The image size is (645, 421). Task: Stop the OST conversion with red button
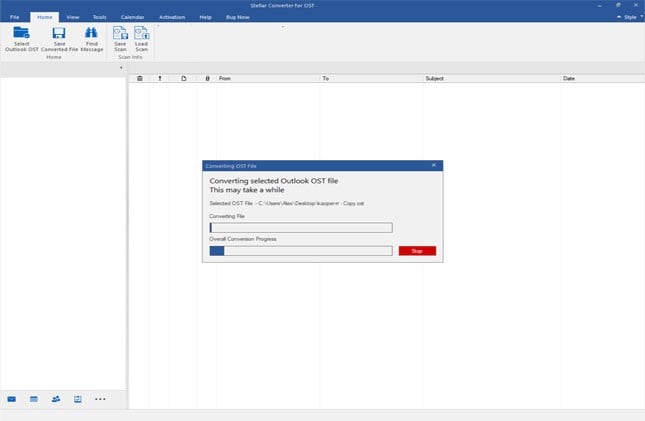pos(417,251)
